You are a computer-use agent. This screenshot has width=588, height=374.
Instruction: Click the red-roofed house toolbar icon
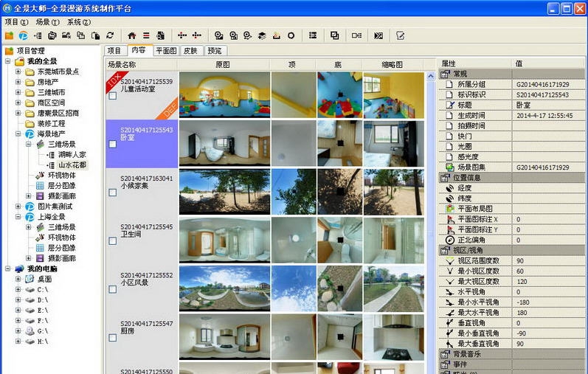coord(131,35)
